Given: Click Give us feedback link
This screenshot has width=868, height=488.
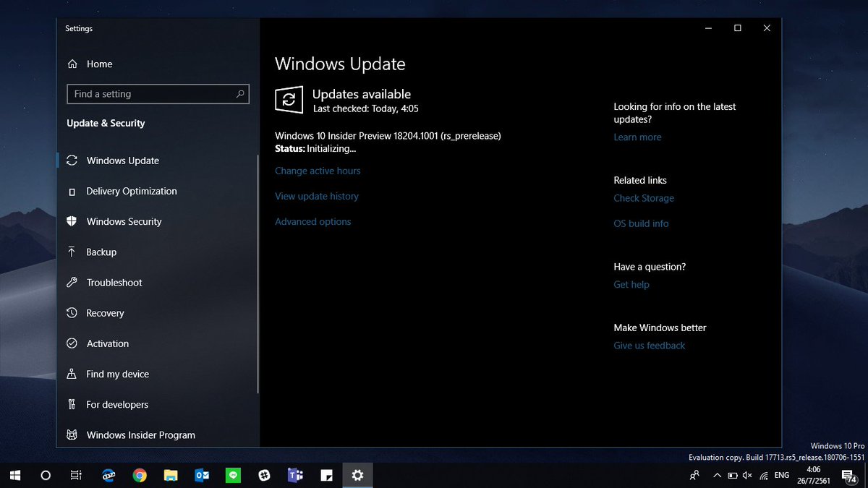Looking at the screenshot, I should [650, 346].
